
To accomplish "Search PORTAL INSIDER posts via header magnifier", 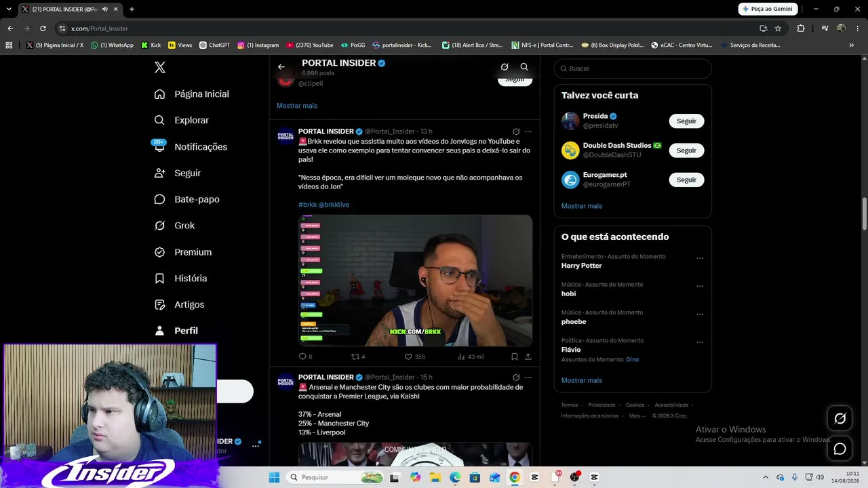I will (524, 67).
